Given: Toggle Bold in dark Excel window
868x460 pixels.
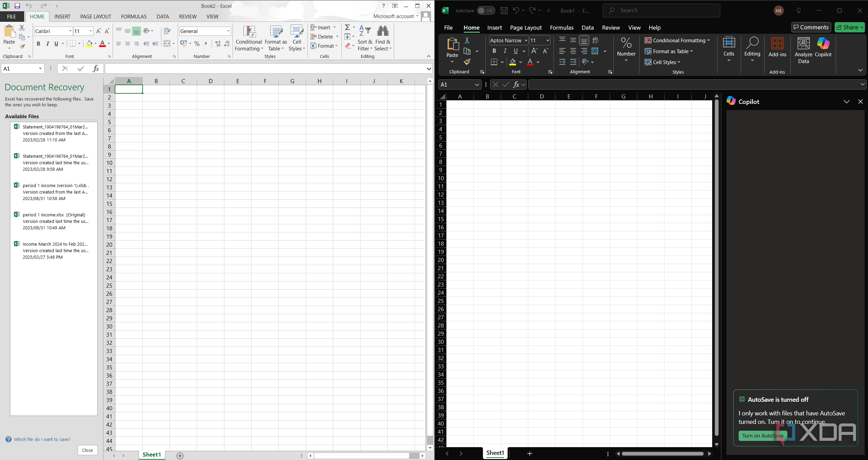Looking at the screenshot, I should click(x=494, y=51).
